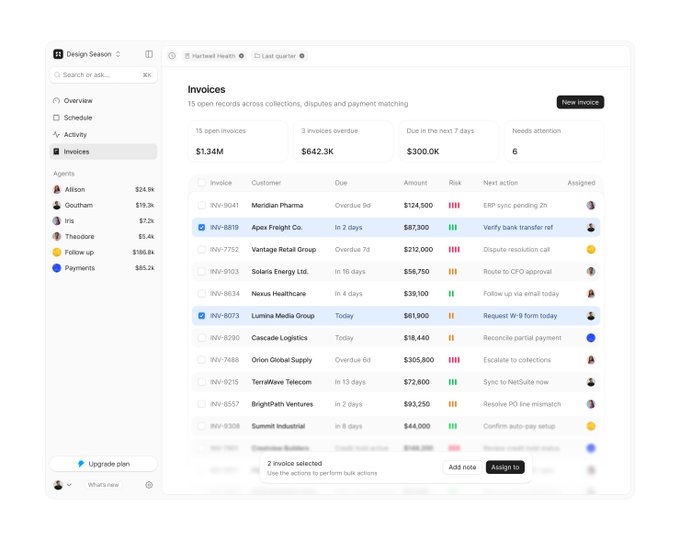Click the Assign to button
The width and height of the screenshot is (680, 540).
click(505, 467)
